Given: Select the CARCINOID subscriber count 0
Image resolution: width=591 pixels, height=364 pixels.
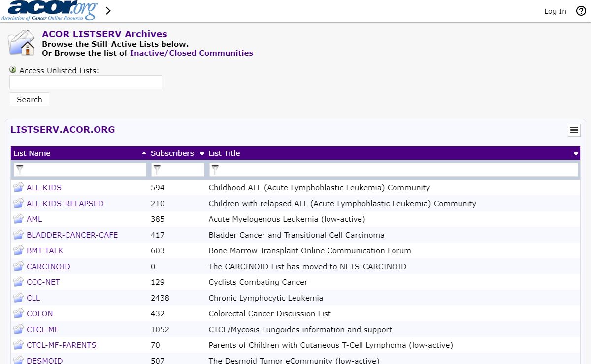Looking at the screenshot, I should (x=153, y=267).
